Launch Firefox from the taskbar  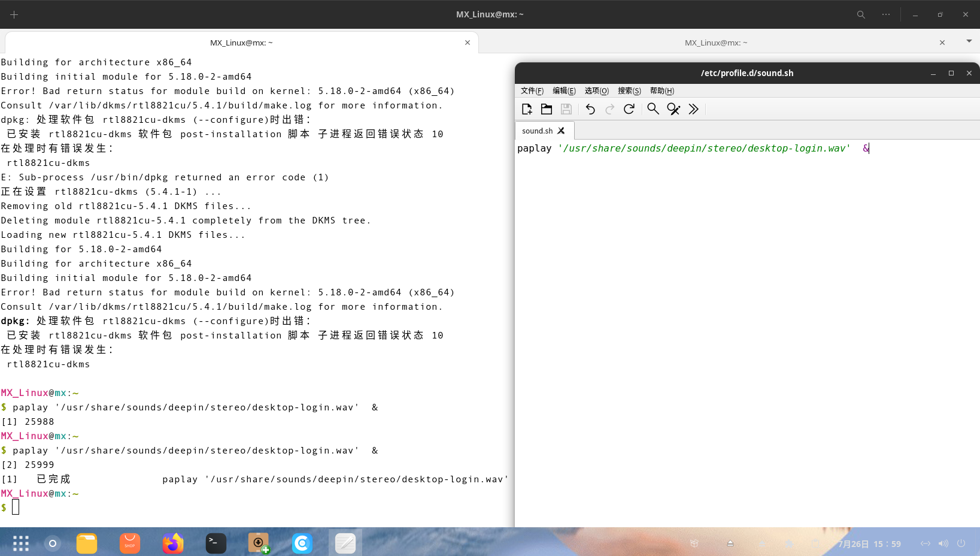coord(173,543)
